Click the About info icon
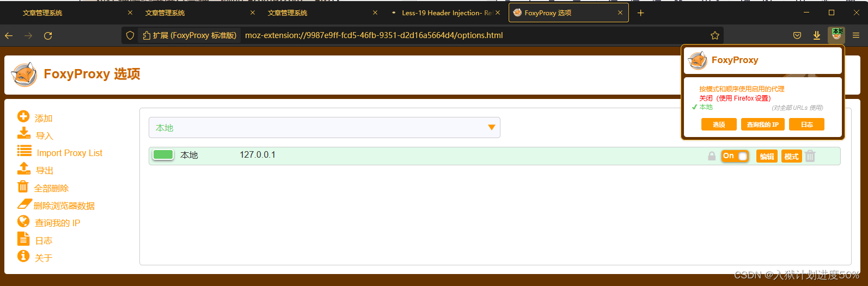The height and width of the screenshot is (286, 868). (x=23, y=256)
